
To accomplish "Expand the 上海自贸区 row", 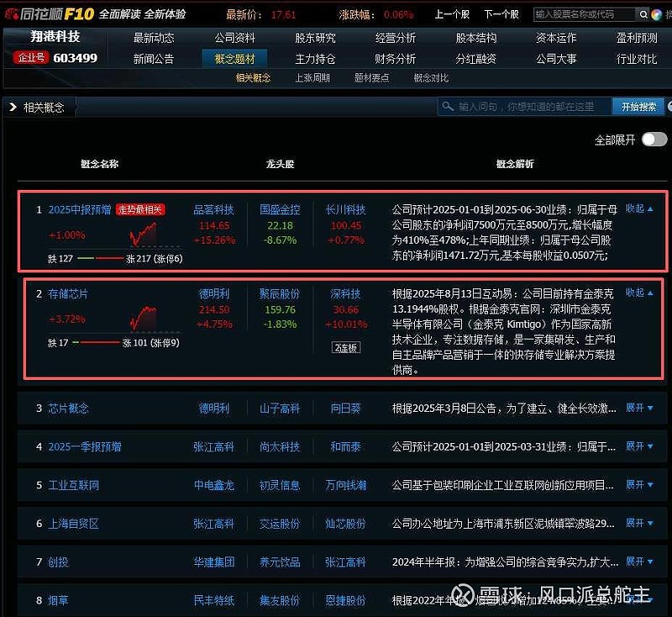I will [x=639, y=523].
